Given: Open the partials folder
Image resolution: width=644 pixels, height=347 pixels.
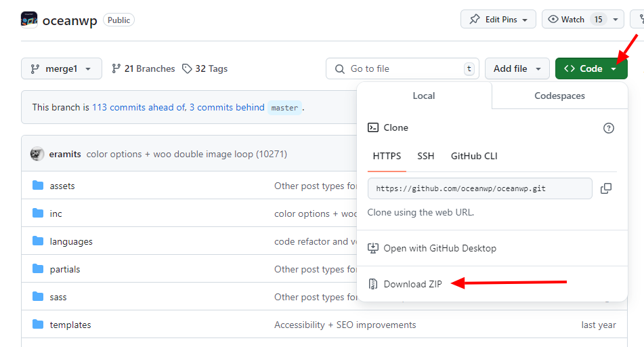Looking at the screenshot, I should (x=65, y=269).
